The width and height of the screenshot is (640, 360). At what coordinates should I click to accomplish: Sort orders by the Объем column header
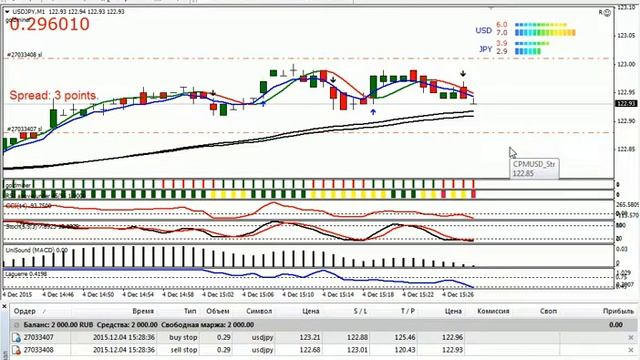pyautogui.click(x=218, y=311)
